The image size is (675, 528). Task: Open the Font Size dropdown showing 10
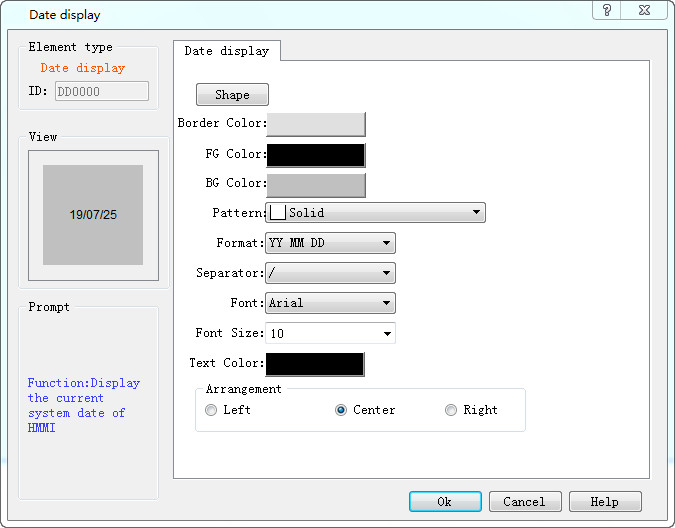point(330,333)
